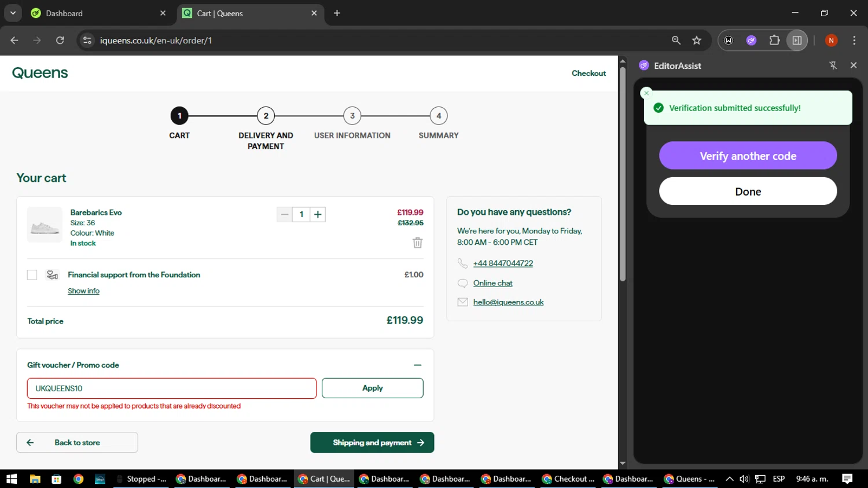868x488 pixels.
Task: Click the quantity field showing 1
Action: click(x=301, y=215)
